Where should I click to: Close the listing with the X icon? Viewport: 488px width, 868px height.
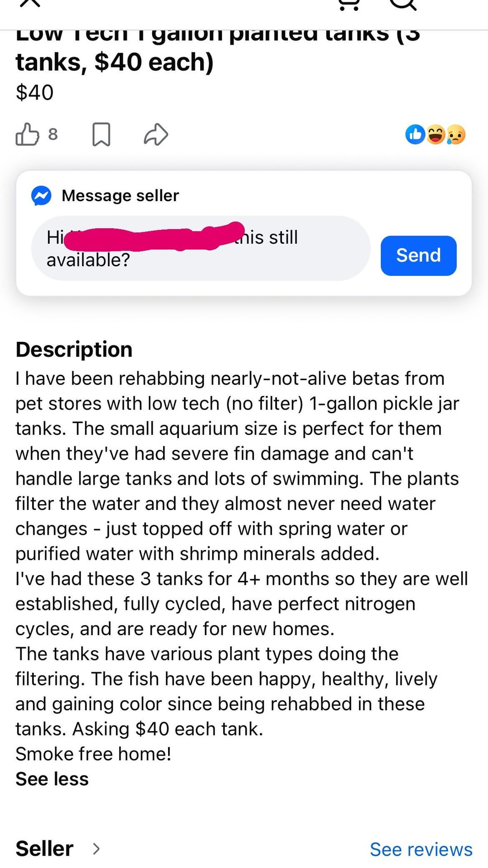coord(30,4)
